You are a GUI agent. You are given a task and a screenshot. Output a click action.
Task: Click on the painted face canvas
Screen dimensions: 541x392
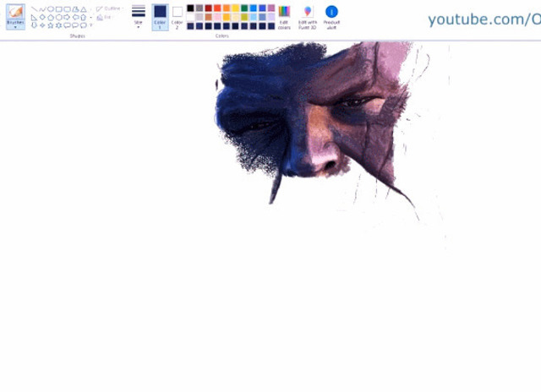point(321,118)
